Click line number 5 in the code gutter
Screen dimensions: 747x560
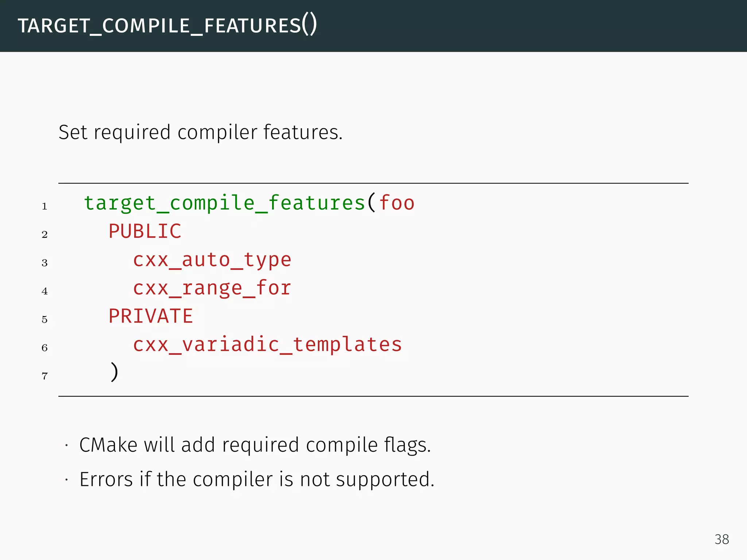click(44, 320)
